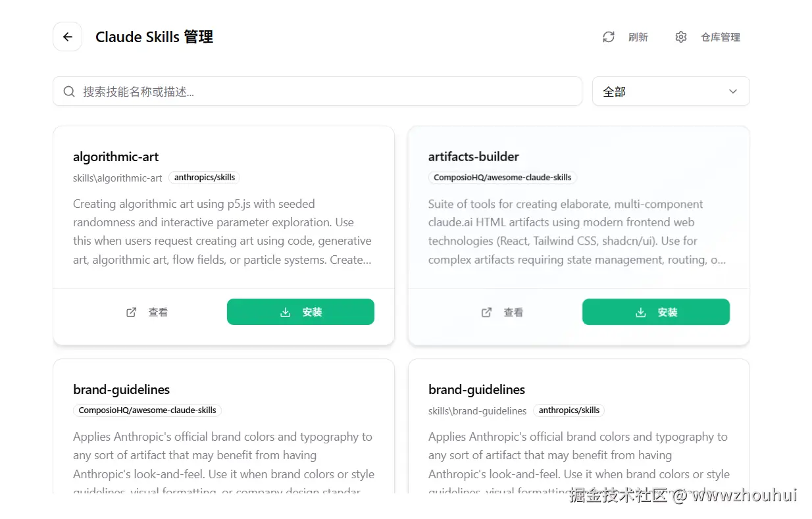Image resolution: width=812 pixels, height=519 pixels.
Task: View the algorithmic-art skill via 查看
Action: (158, 312)
